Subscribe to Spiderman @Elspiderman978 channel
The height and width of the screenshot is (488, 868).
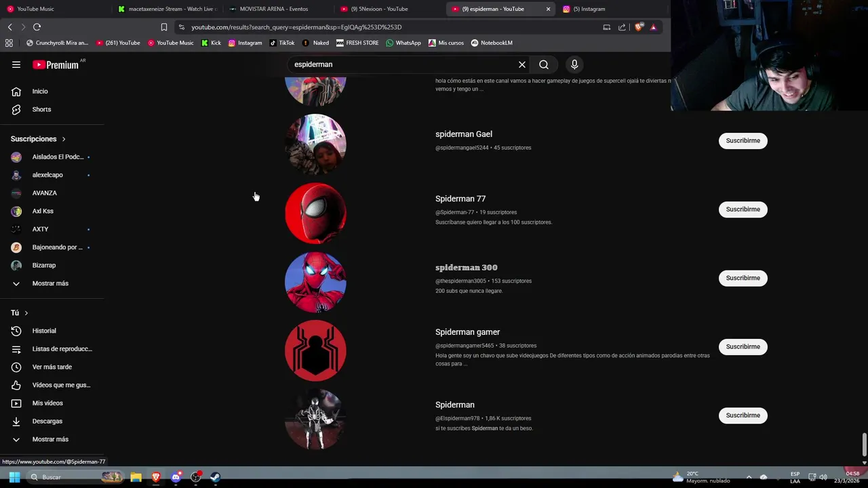click(743, 415)
